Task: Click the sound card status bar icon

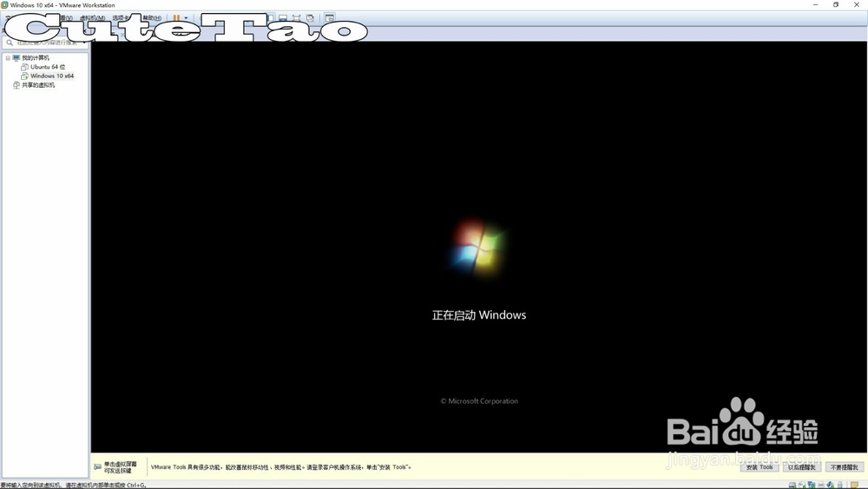Action: pyautogui.click(x=830, y=486)
